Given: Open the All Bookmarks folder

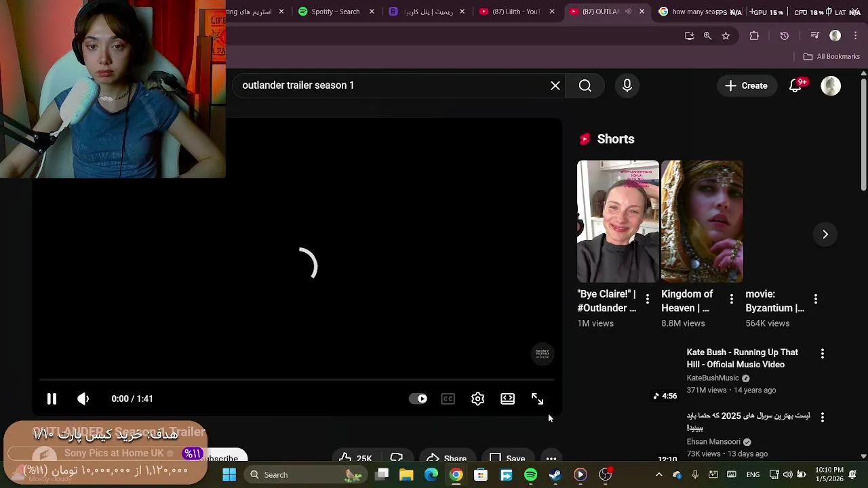Looking at the screenshot, I should 831,56.
